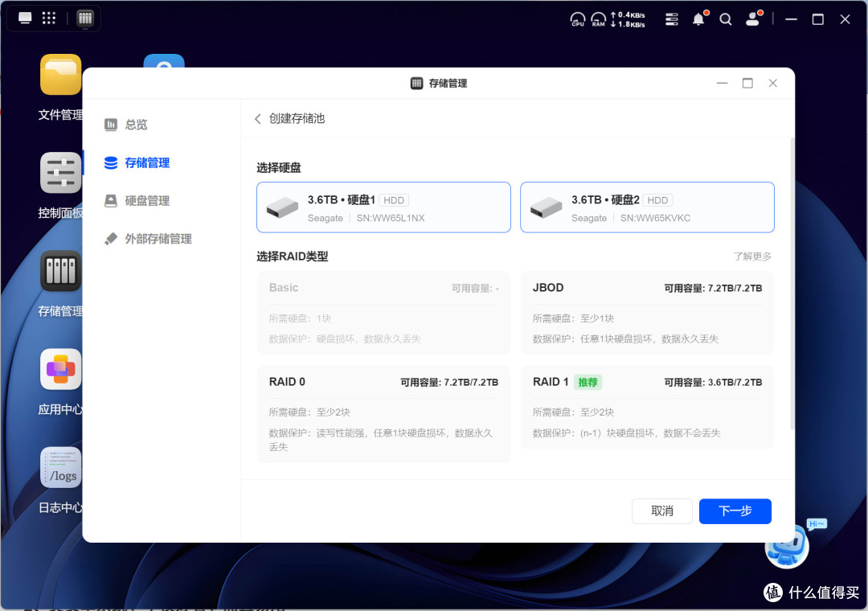868x611 pixels.
Task: Minimize the 存储管理 window
Action: 722,83
